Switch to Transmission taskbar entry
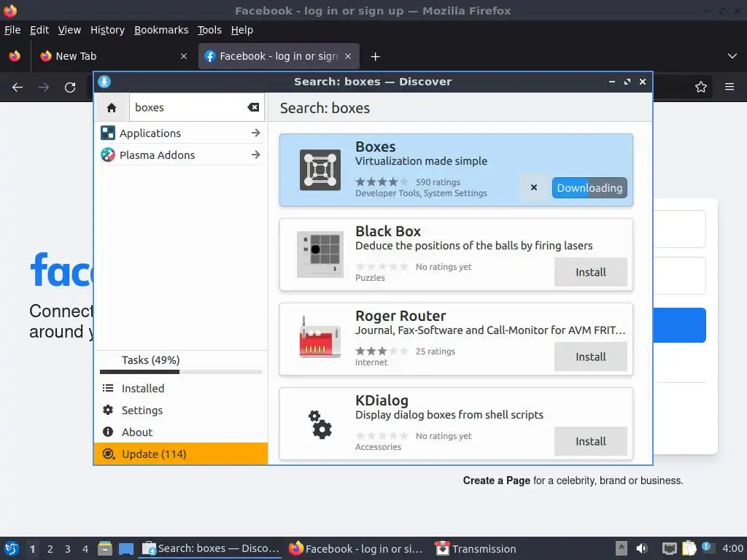Screen dimensions: 747x560 (x=476, y=548)
